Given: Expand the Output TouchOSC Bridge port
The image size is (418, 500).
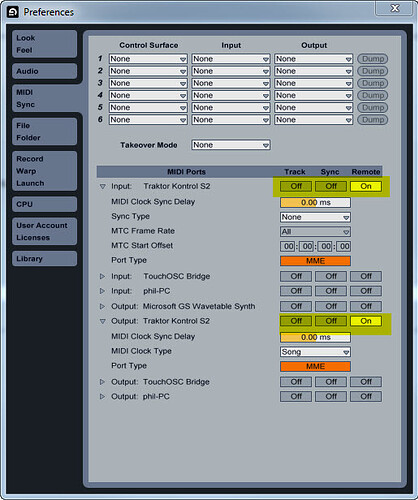Looking at the screenshot, I should 102,382.
